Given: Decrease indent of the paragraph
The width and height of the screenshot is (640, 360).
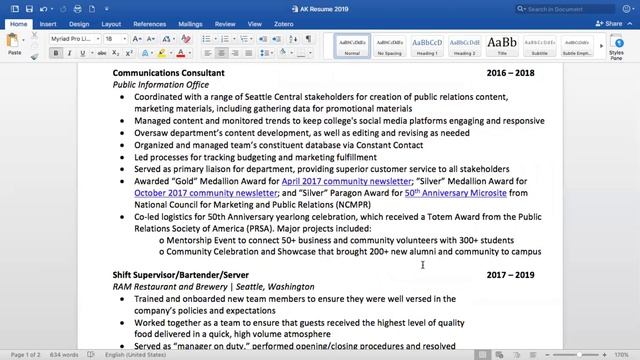Looking at the screenshot, I should pyautogui.click(x=263, y=39).
